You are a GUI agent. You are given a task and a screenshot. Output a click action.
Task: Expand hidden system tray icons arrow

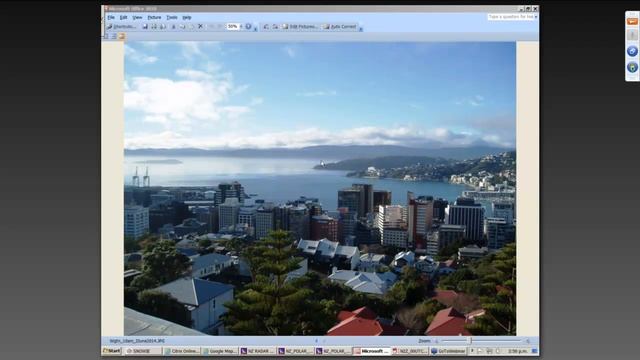473,351
